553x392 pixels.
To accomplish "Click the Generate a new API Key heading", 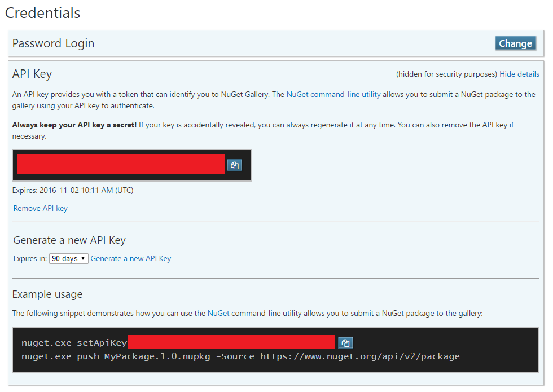I will (x=69, y=240).
